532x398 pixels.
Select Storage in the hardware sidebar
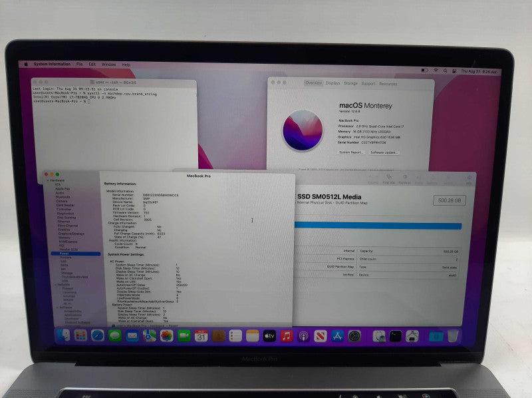[67, 273]
